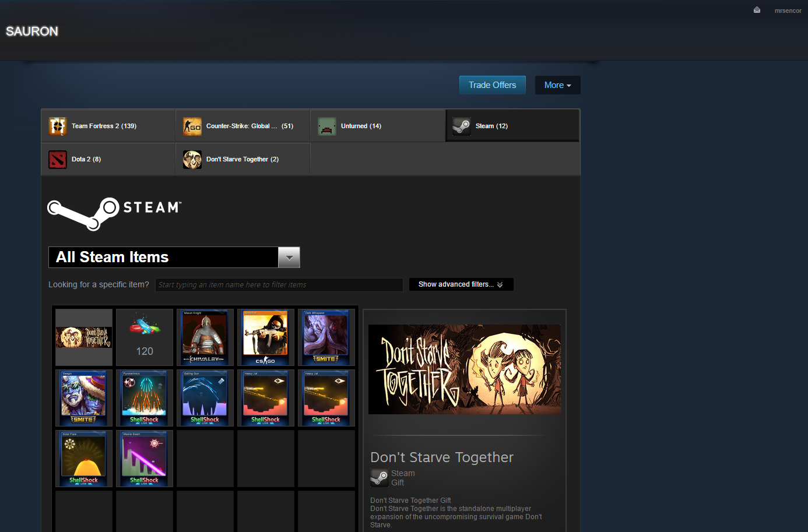Select the Anarchist CS:GO trading card
The height and width of the screenshot is (532, 808).
click(266, 337)
